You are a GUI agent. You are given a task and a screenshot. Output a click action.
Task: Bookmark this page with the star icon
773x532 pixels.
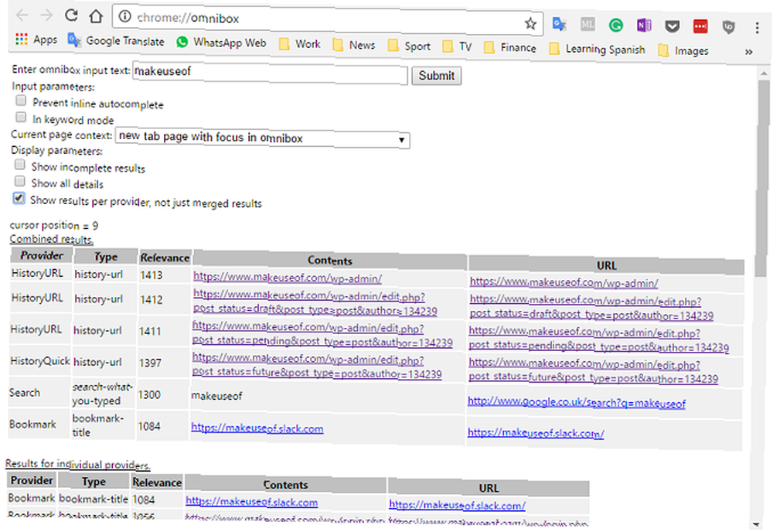tap(530, 23)
